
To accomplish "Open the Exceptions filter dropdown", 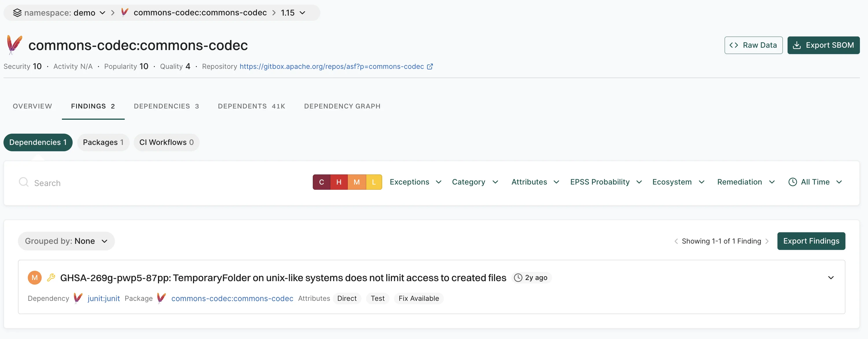I will click(x=415, y=182).
